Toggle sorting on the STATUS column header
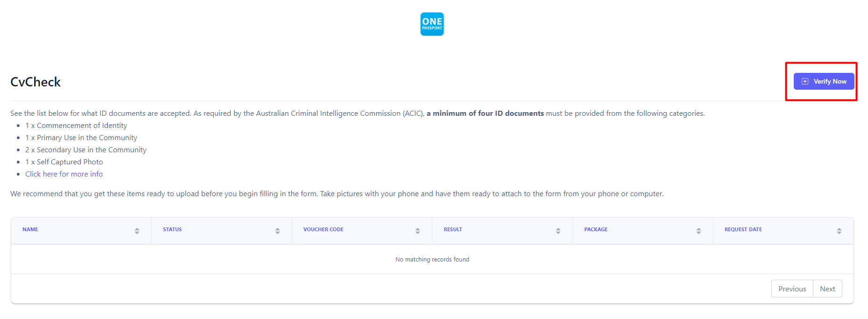 [172, 229]
